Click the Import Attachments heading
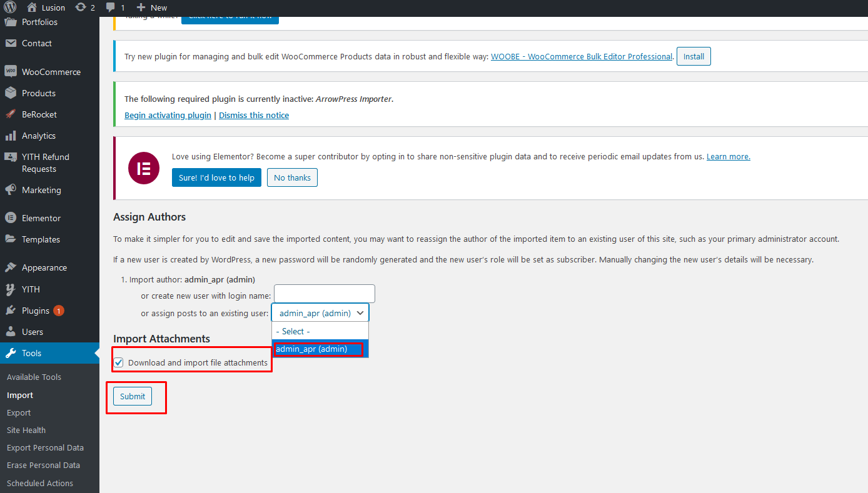This screenshot has height=493, width=868. [x=161, y=339]
